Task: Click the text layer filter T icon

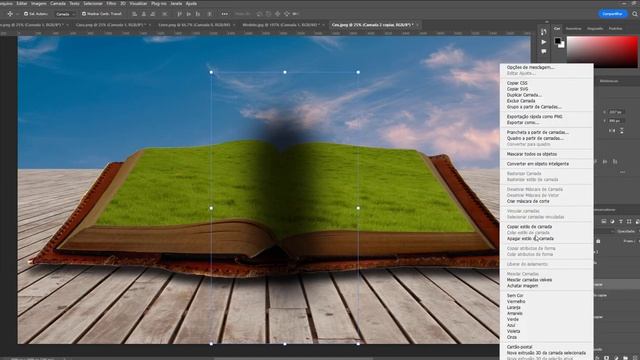Action: [x=621, y=222]
